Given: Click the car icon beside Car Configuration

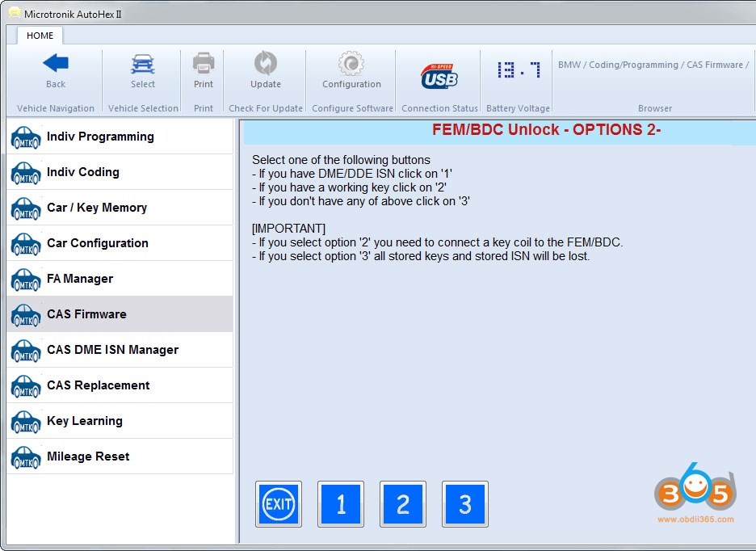Looking at the screenshot, I should click(26, 244).
